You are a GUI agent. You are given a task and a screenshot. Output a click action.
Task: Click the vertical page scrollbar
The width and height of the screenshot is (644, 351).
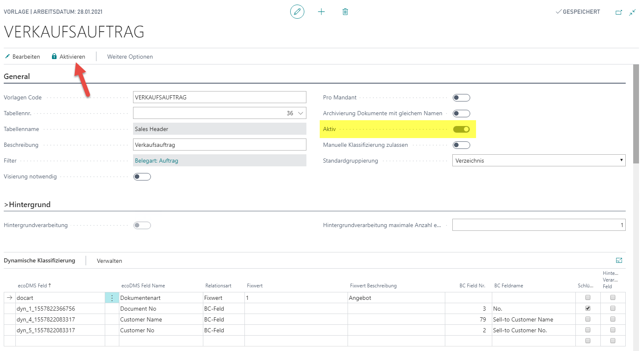tap(636, 114)
